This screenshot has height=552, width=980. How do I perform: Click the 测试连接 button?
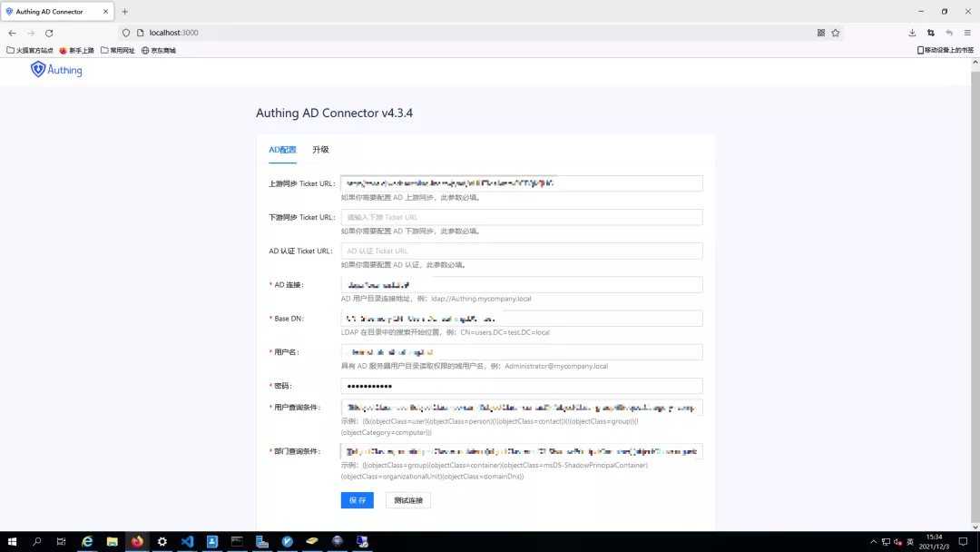click(408, 500)
